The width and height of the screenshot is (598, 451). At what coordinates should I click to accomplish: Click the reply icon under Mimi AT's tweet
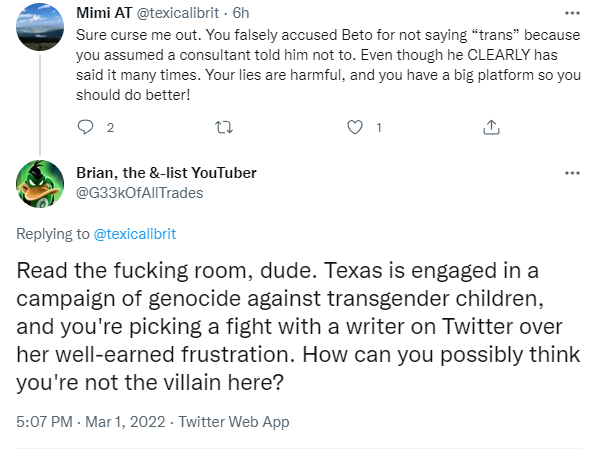tap(85, 127)
